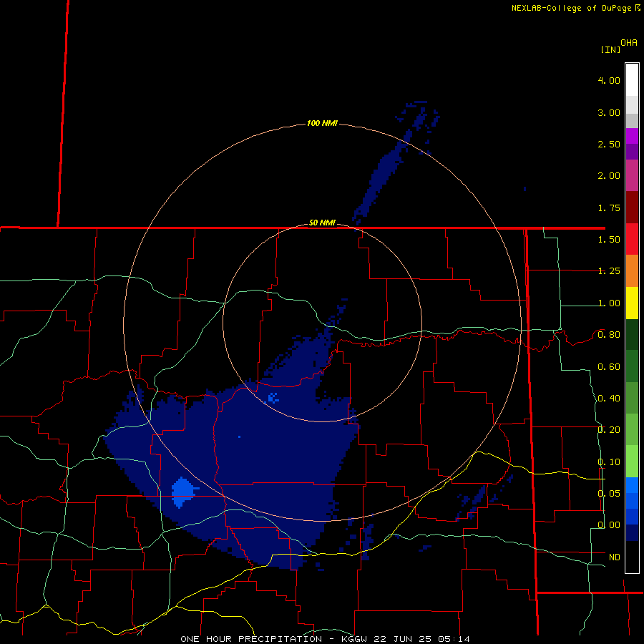Click the 0.60 legend value

[x=609, y=367]
